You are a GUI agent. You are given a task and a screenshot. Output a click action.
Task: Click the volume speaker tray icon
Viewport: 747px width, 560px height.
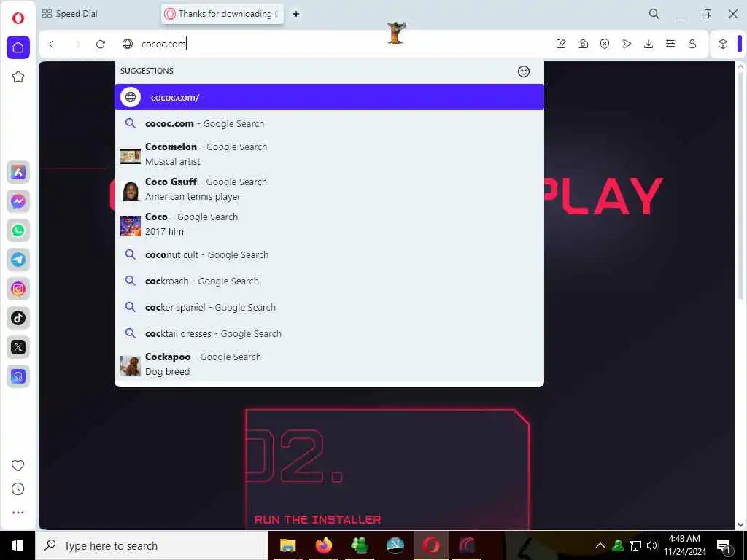point(652,545)
